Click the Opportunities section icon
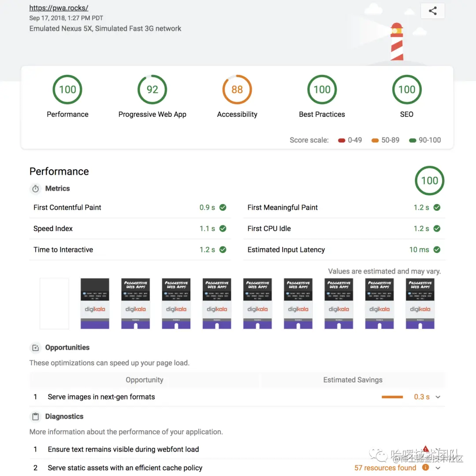Viewport: 476px width, 476px height. [36, 348]
